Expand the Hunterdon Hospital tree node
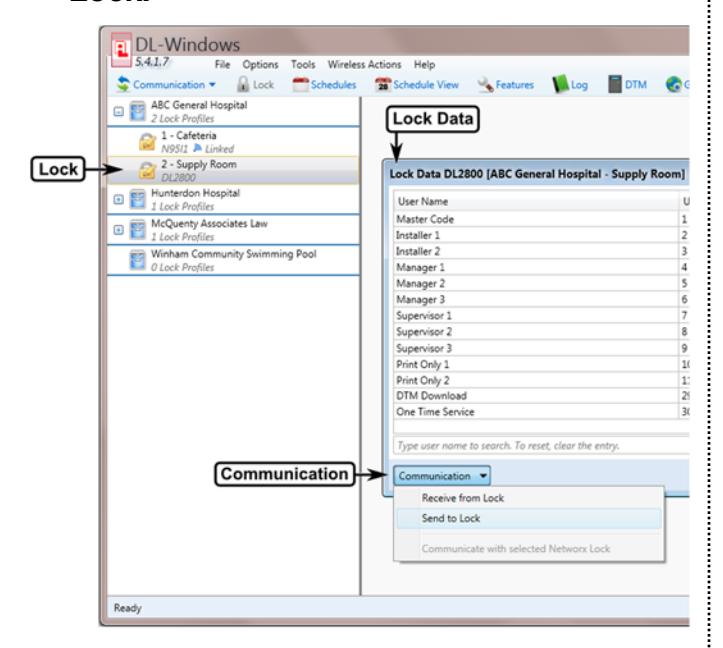 (119, 200)
